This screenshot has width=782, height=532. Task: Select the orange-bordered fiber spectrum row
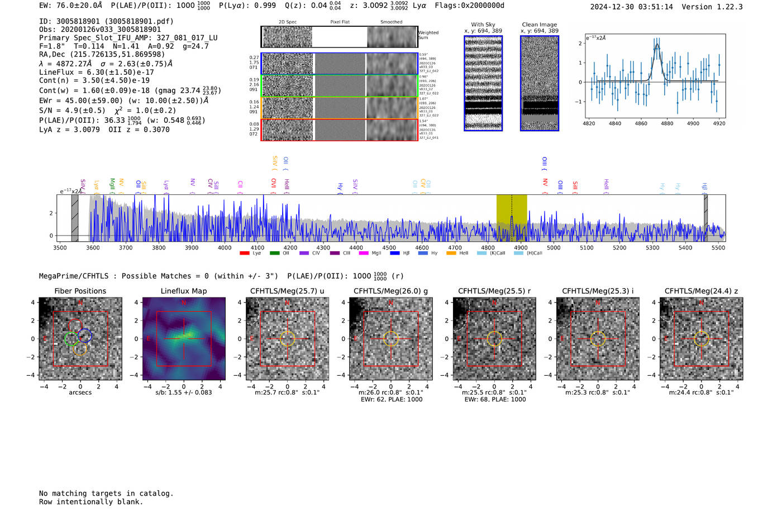click(339, 108)
